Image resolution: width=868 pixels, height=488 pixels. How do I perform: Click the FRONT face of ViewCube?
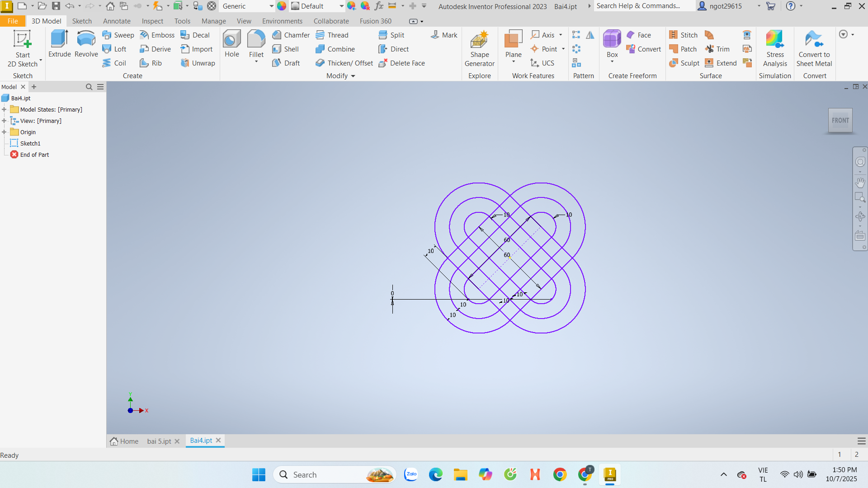point(840,120)
